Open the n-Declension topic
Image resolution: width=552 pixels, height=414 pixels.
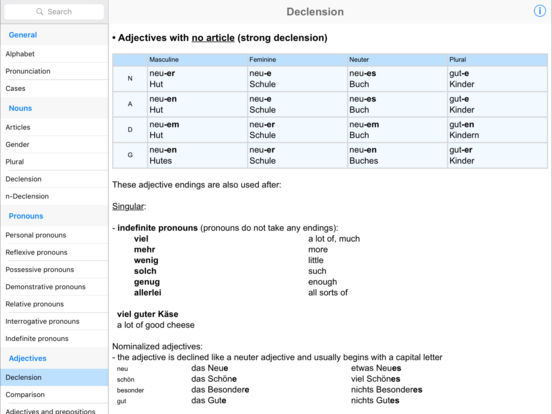click(54, 196)
